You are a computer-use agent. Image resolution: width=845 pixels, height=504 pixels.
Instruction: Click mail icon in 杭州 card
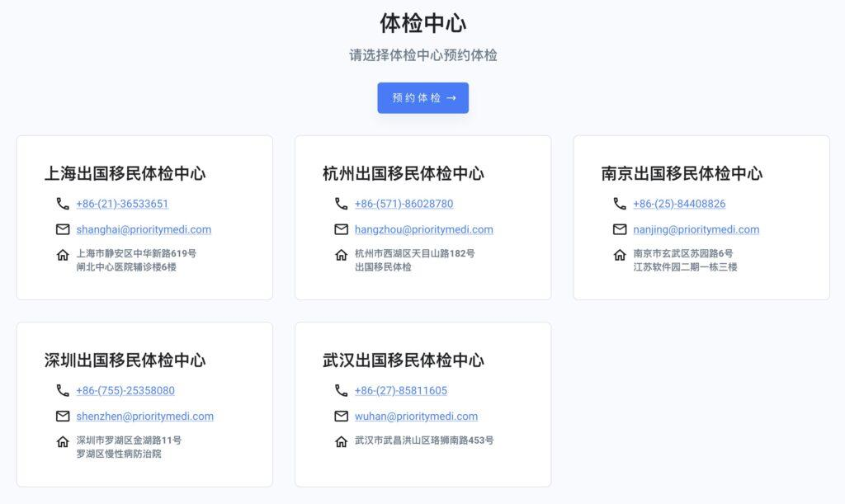(x=341, y=229)
